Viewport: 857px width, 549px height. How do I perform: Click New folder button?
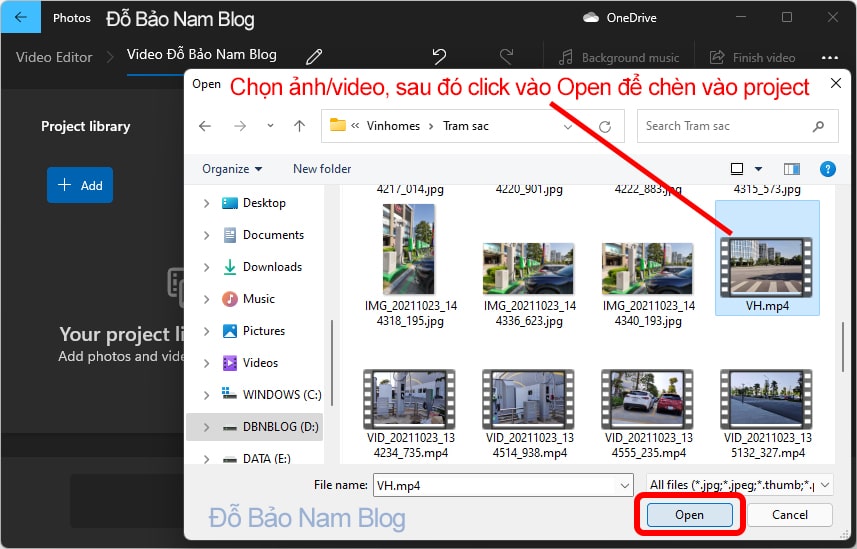click(322, 169)
